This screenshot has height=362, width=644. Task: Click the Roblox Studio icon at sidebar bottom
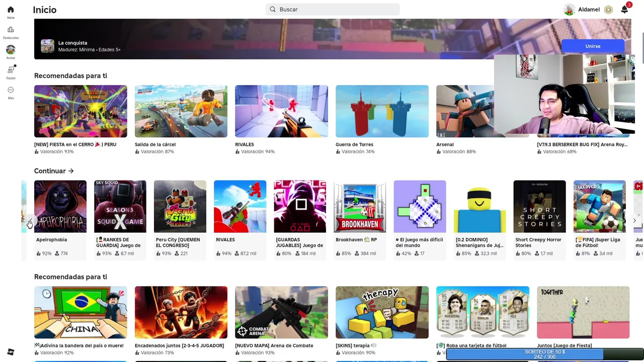(x=11, y=352)
